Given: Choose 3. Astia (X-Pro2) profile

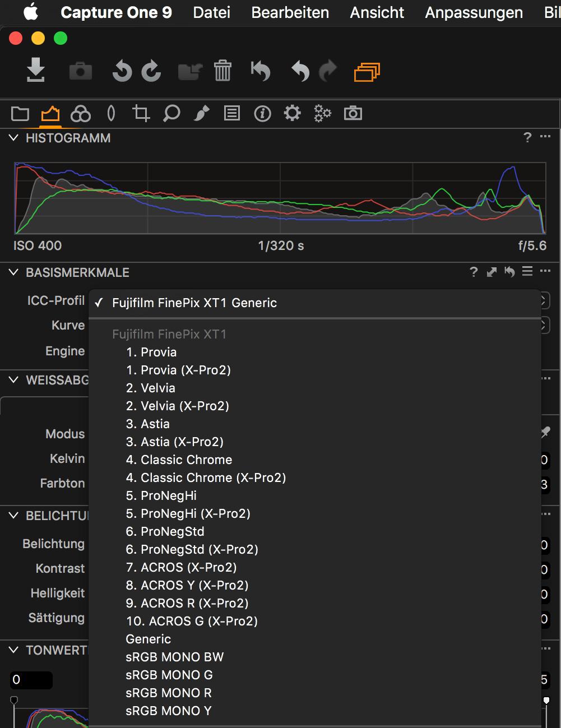Looking at the screenshot, I should 314,442.
